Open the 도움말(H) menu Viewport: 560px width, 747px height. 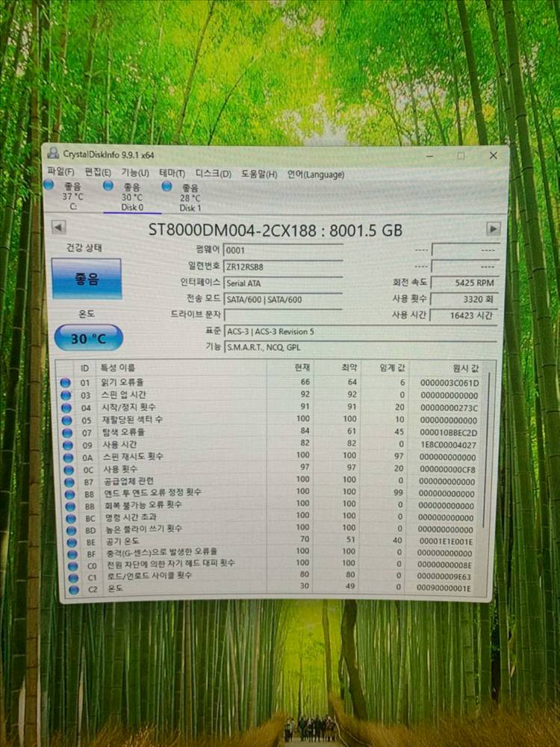pyautogui.click(x=259, y=174)
